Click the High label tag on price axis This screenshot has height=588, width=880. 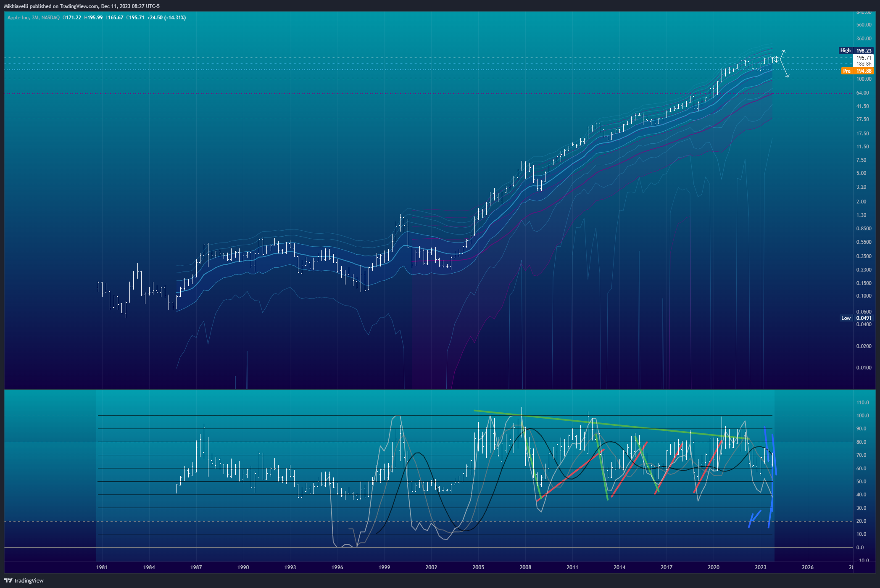tap(846, 50)
